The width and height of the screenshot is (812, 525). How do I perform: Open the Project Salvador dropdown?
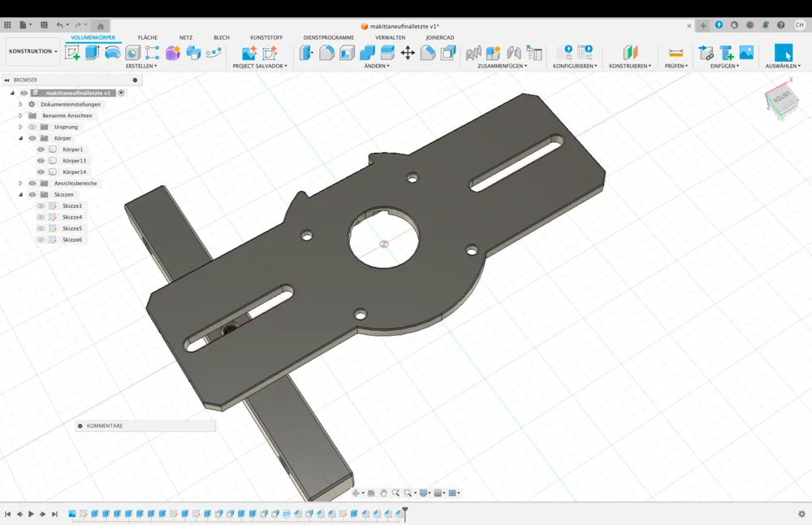260,66
